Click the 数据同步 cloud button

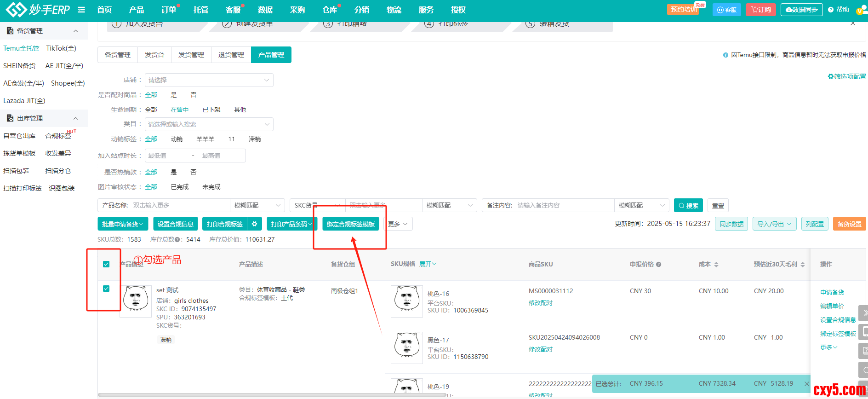[801, 10]
